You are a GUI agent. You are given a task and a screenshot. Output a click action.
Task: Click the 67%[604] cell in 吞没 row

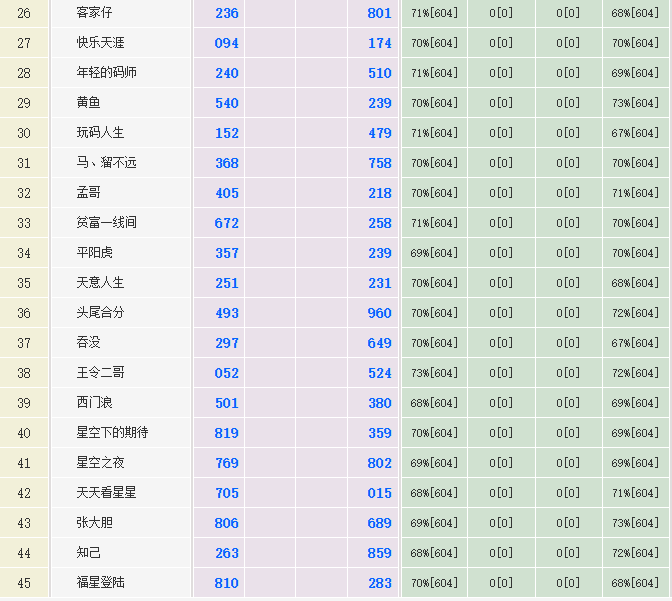(635, 343)
